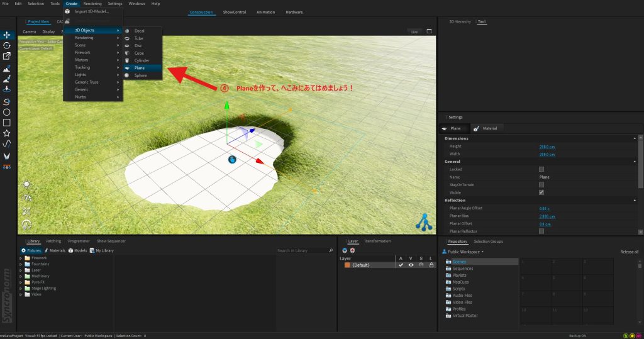Select the Move tool in left toolbar

[x=7, y=35]
